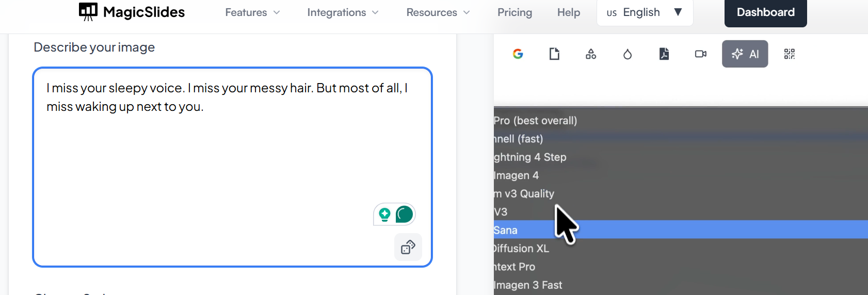Click the QR code icon
Image resolution: width=868 pixels, height=295 pixels.
pos(790,54)
